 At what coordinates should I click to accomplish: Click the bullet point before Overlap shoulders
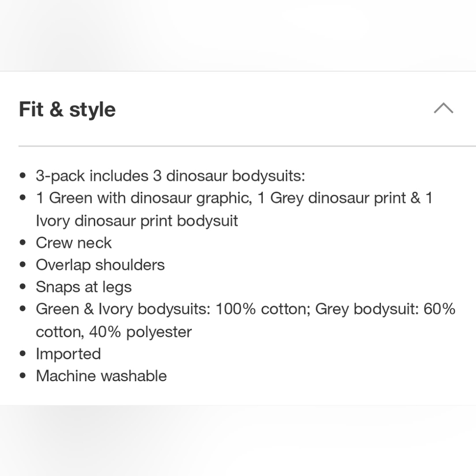22,264
